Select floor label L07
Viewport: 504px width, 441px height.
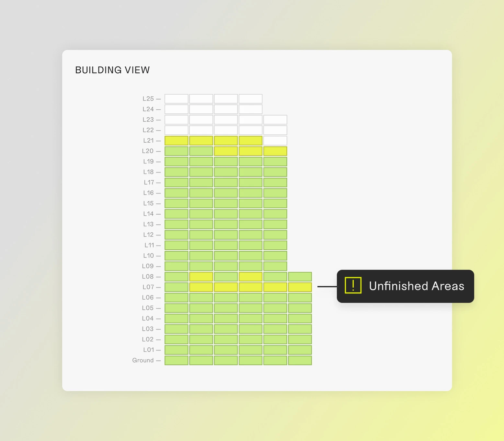click(x=148, y=287)
